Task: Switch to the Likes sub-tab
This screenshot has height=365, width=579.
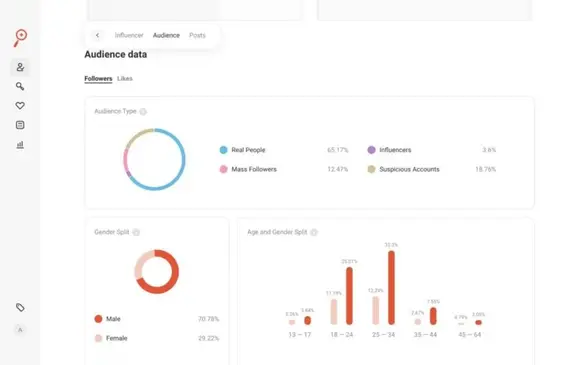Action: [125, 79]
